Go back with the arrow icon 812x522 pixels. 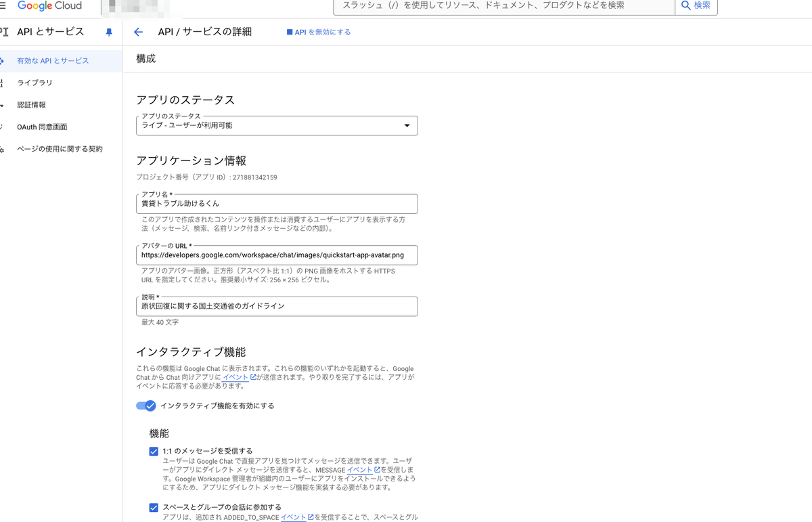pyautogui.click(x=139, y=32)
